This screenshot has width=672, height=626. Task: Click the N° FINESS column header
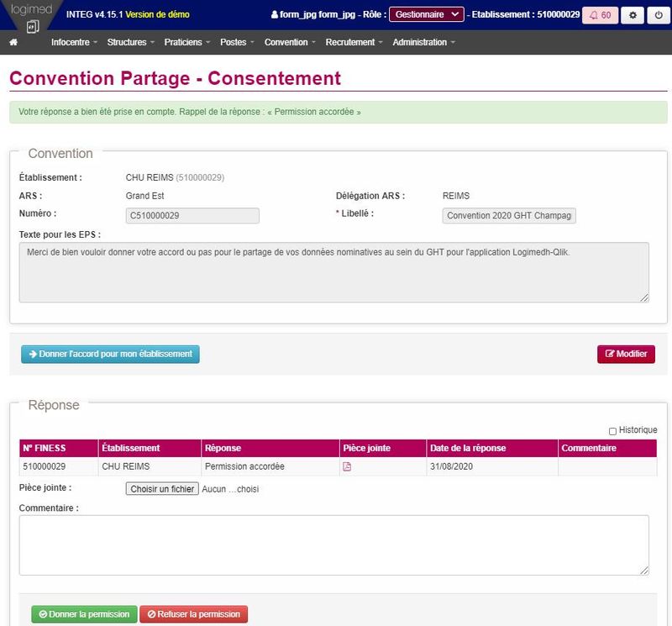click(59, 448)
